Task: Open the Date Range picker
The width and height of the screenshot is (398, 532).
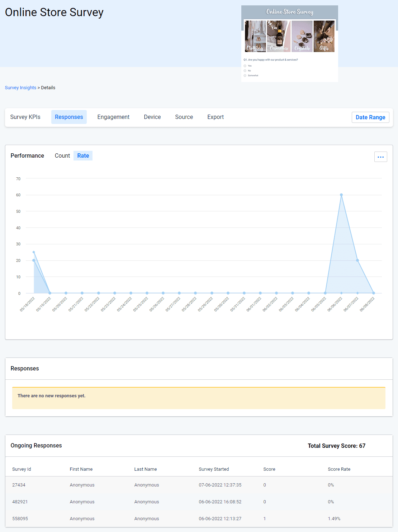Action: point(370,117)
